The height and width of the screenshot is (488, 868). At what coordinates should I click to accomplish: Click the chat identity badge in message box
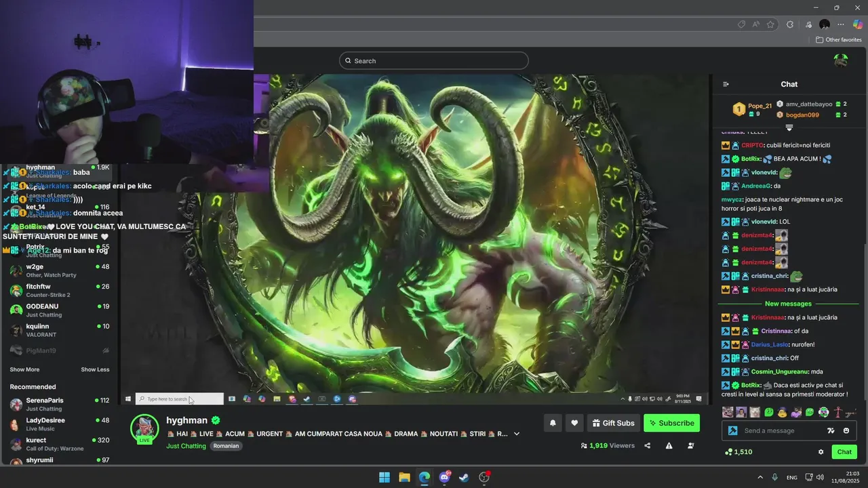coord(732,430)
